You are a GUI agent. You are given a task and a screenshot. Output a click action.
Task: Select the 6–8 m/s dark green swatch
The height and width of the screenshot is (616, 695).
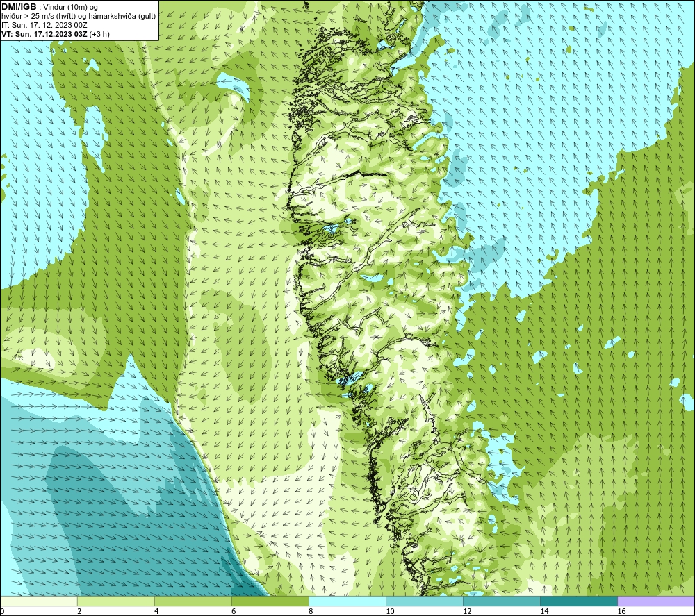pos(270,601)
